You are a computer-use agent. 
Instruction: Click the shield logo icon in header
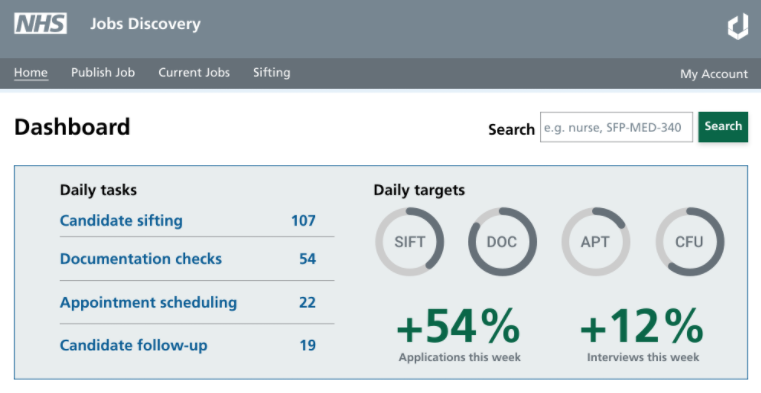738,26
